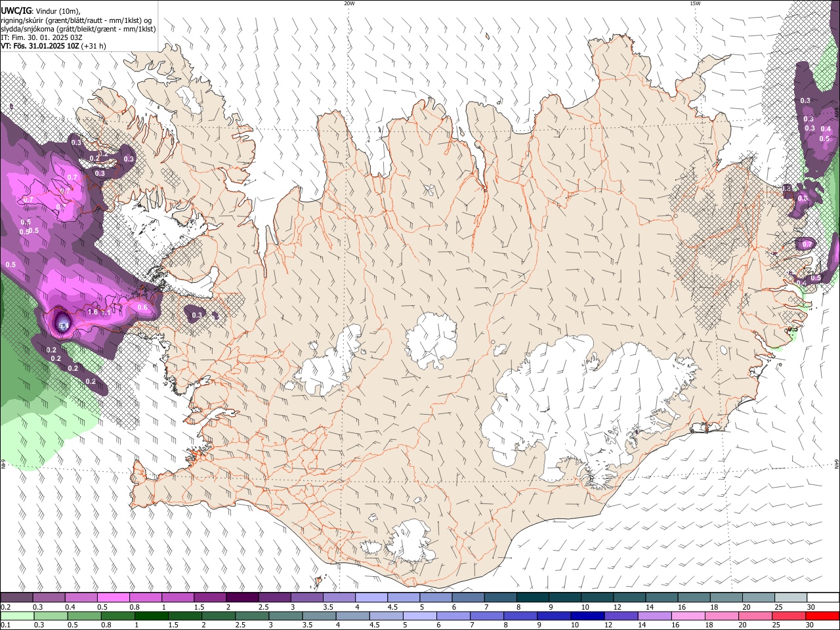
Task: Select the lower legend swatch between 2 and 2.5
Action: [x=219, y=616]
